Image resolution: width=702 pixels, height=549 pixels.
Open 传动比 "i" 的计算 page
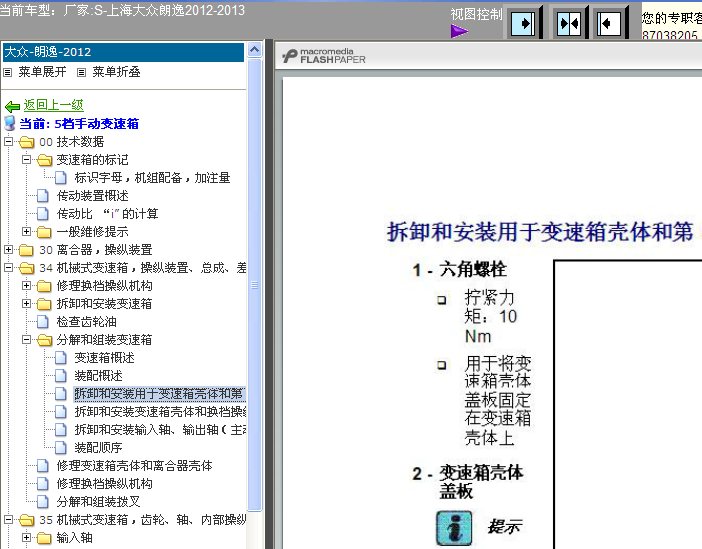click(x=107, y=214)
